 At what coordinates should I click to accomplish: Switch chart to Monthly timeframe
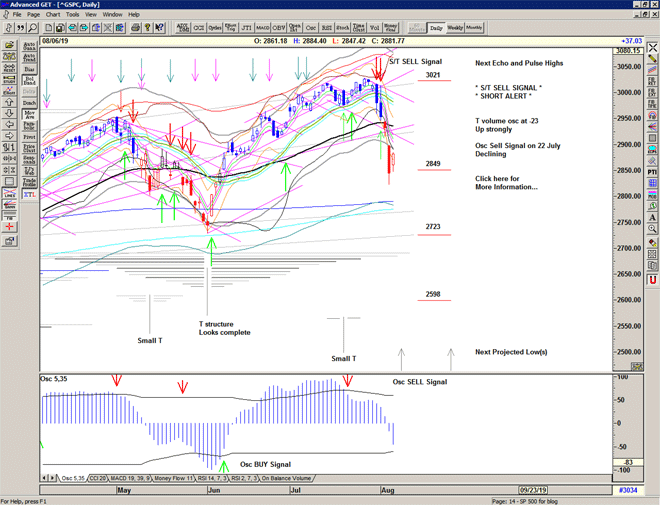click(474, 28)
